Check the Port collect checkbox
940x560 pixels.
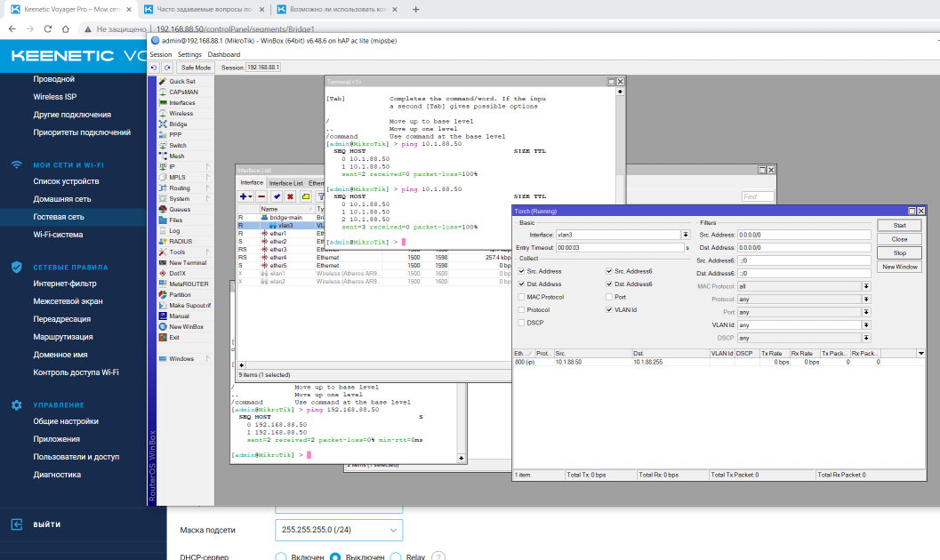pos(609,297)
